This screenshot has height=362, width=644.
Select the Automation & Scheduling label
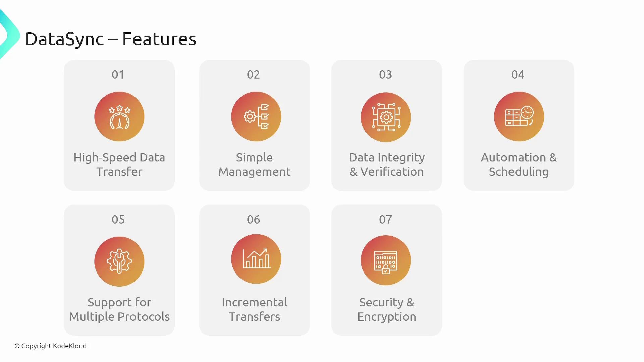click(x=519, y=164)
